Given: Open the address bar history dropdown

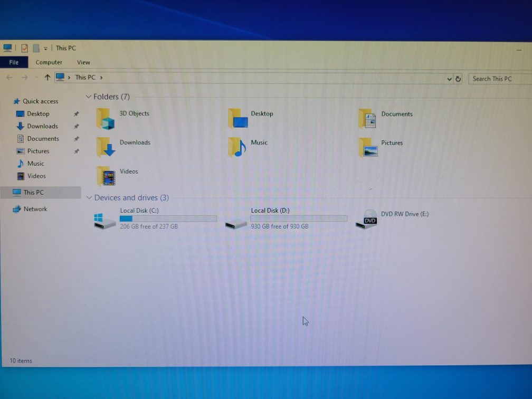Looking at the screenshot, I should 449,79.
